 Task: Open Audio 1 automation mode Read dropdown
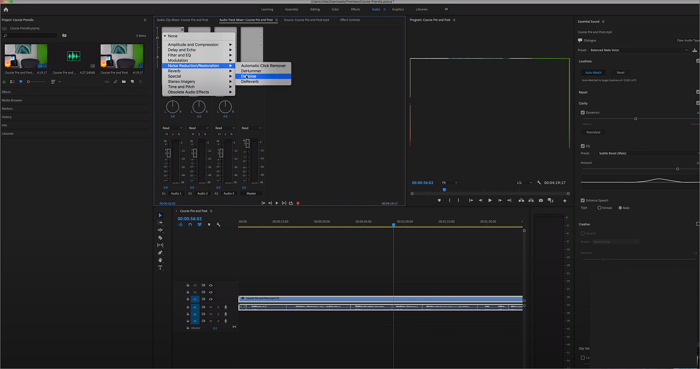click(x=172, y=128)
